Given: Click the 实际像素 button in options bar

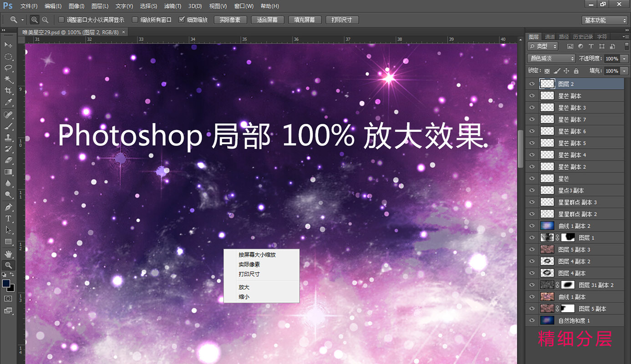Looking at the screenshot, I should pyautogui.click(x=230, y=20).
